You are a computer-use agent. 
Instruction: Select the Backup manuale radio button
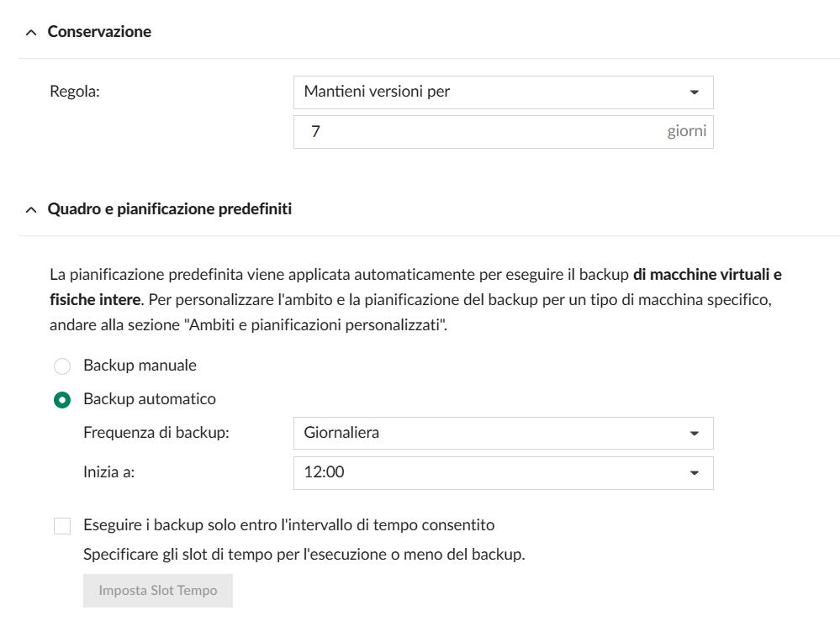(x=62, y=366)
